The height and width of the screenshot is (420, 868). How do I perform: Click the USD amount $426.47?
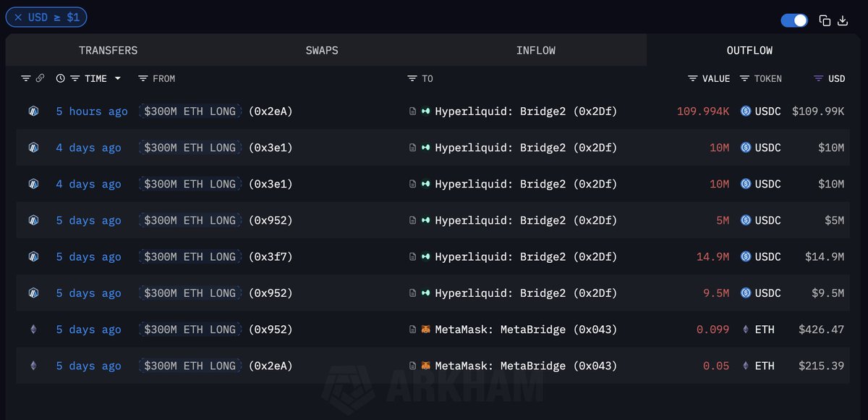click(821, 329)
